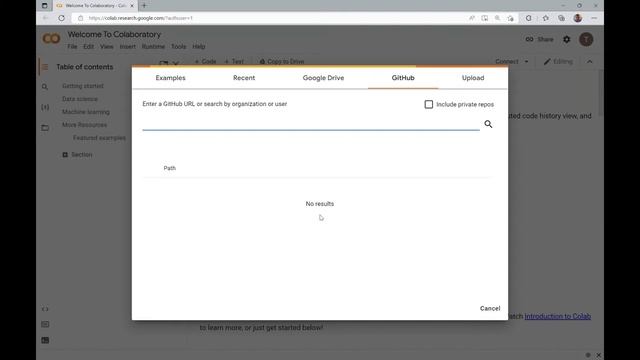The height and width of the screenshot is (360, 640).
Task: Open the File menu
Action: point(72,47)
